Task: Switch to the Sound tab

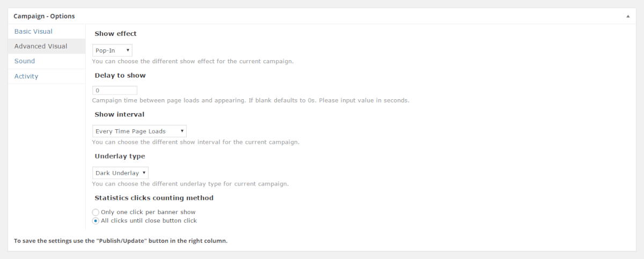Action: [25, 62]
